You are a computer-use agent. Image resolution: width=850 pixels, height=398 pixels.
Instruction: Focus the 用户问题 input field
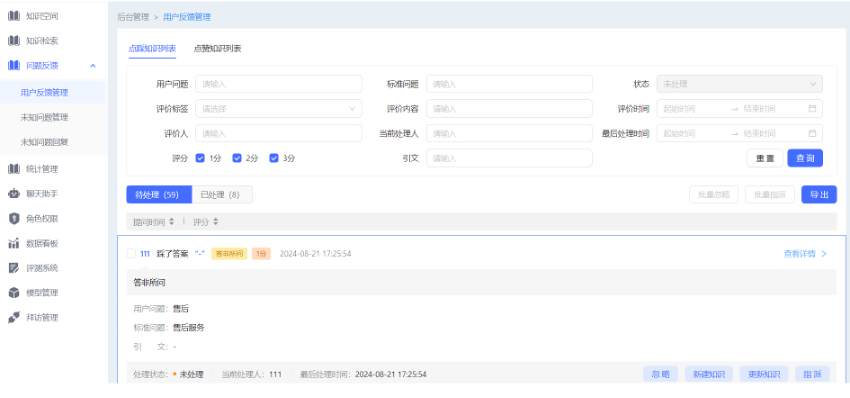pyautogui.click(x=279, y=84)
